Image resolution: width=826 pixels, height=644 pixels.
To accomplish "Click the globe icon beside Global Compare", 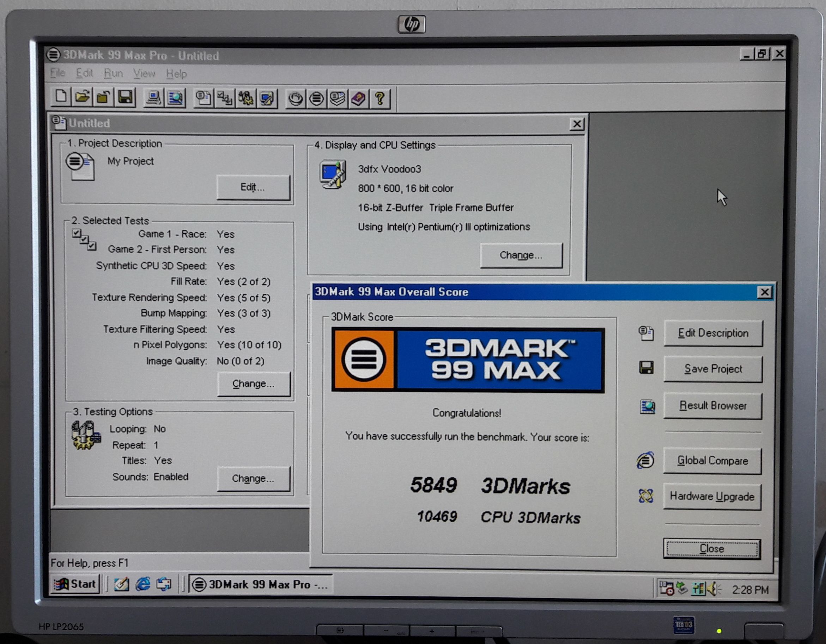I will pyautogui.click(x=645, y=460).
